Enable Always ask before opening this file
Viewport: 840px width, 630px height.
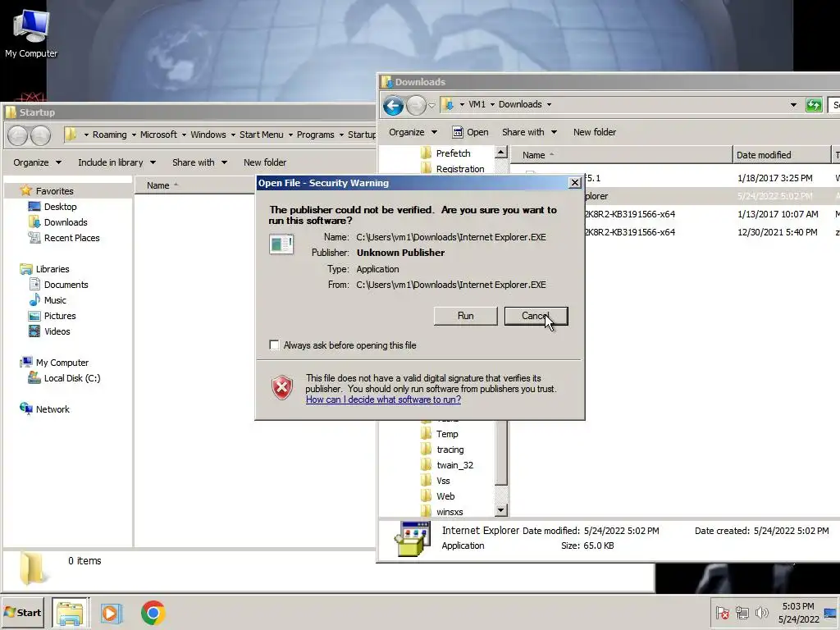tap(274, 345)
